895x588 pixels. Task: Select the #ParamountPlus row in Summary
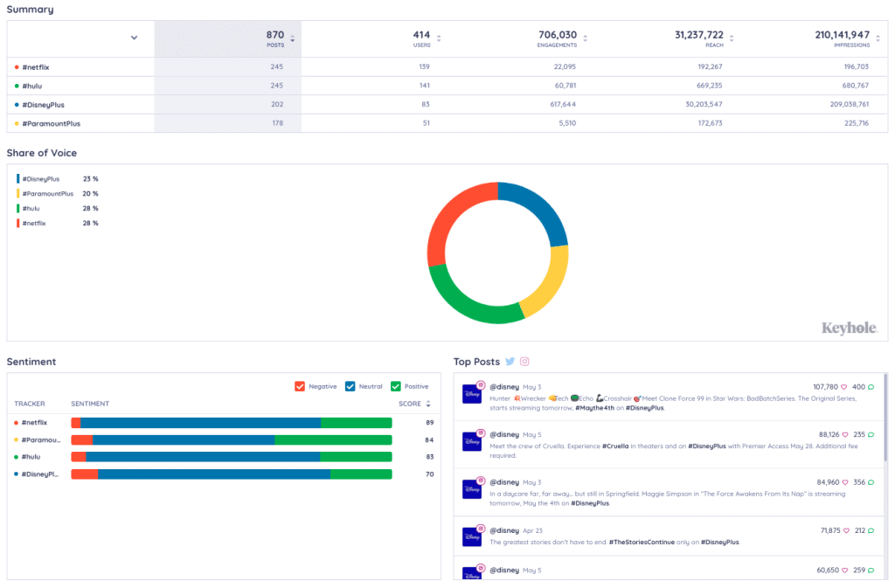447,123
